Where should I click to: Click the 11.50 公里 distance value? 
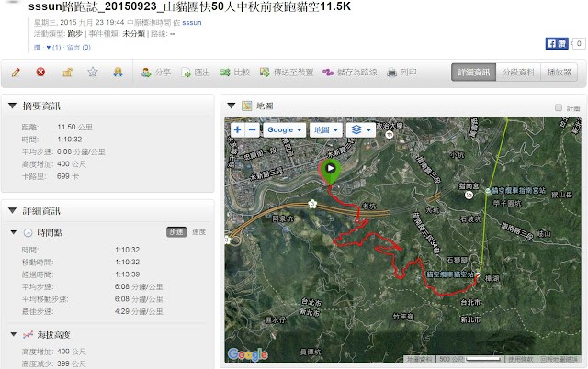pyautogui.click(x=74, y=127)
